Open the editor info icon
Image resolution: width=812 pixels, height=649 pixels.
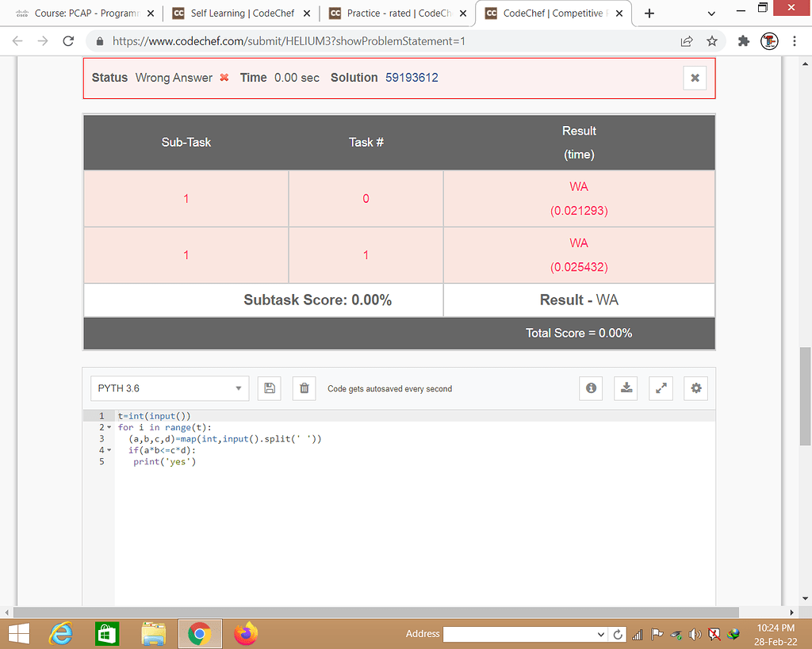[591, 388]
